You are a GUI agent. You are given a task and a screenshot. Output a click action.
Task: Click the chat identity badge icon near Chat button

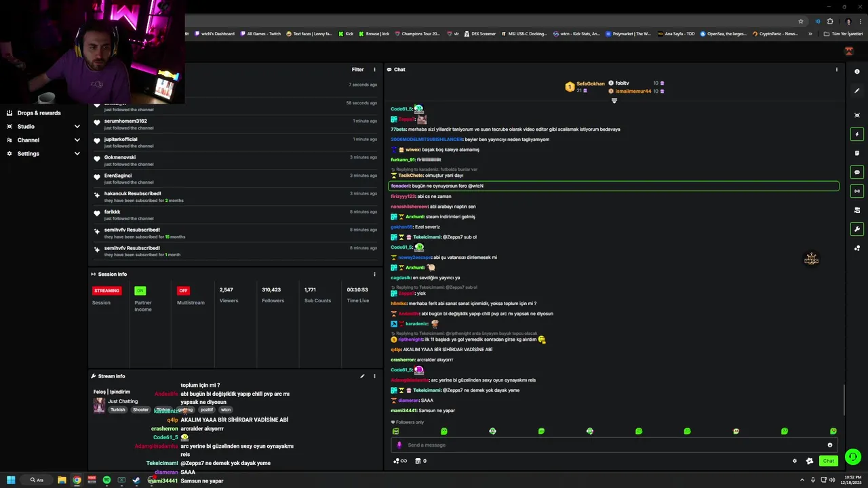809,461
